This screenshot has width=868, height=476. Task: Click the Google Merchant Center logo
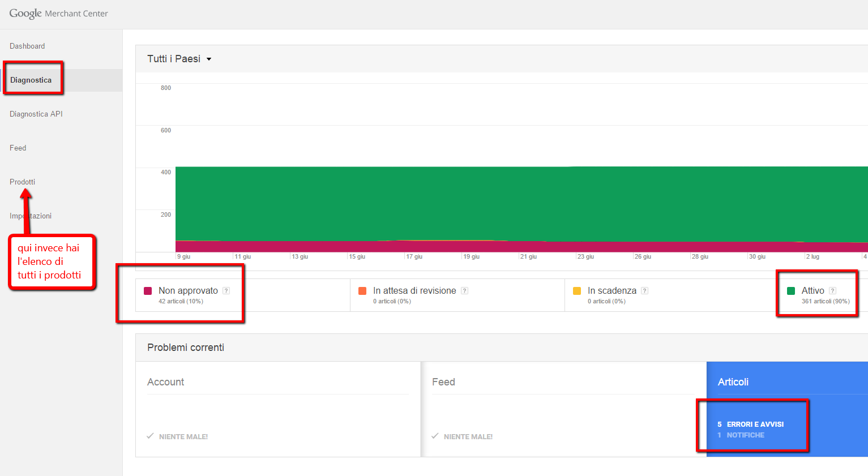click(x=58, y=14)
